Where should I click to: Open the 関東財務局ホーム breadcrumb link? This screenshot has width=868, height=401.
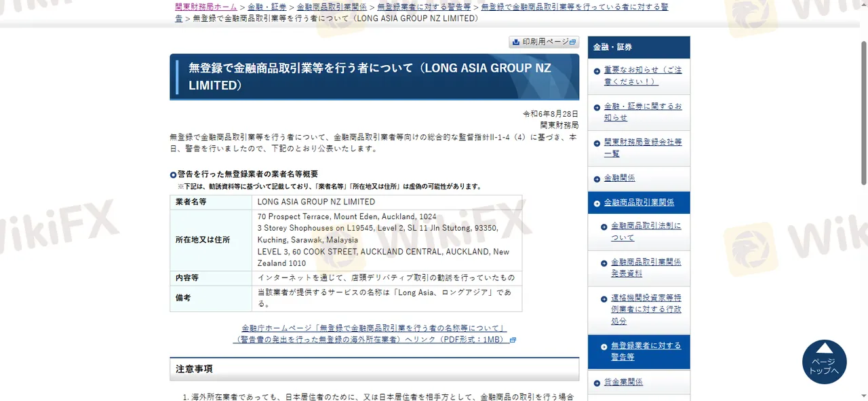(x=206, y=7)
